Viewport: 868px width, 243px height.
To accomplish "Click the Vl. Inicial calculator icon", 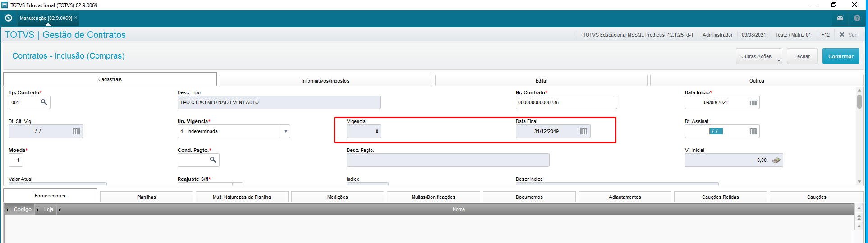I will pos(776,160).
